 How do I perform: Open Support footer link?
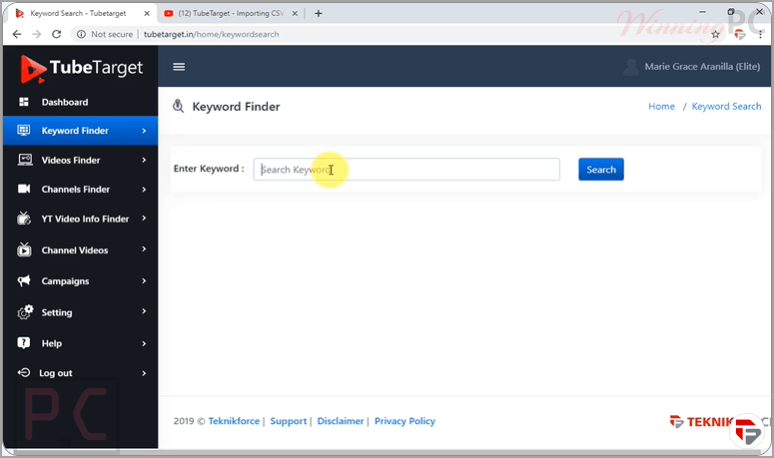click(x=288, y=421)
